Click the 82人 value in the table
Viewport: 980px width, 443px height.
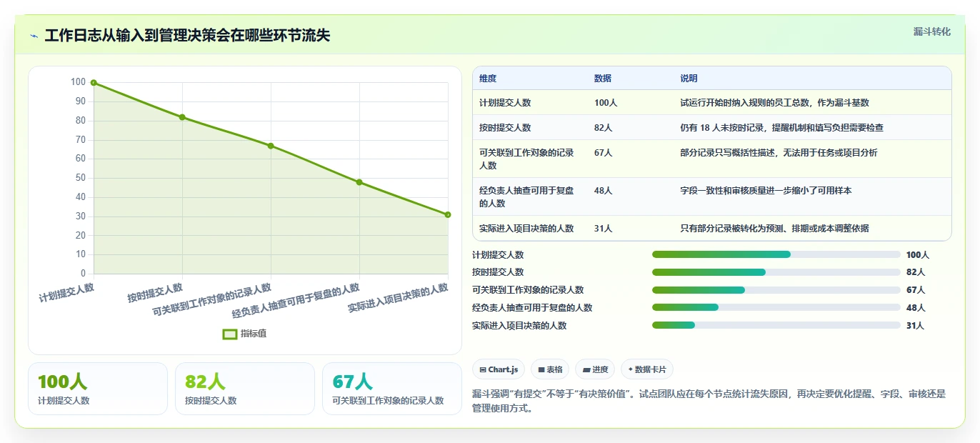[x=604, y=128]
